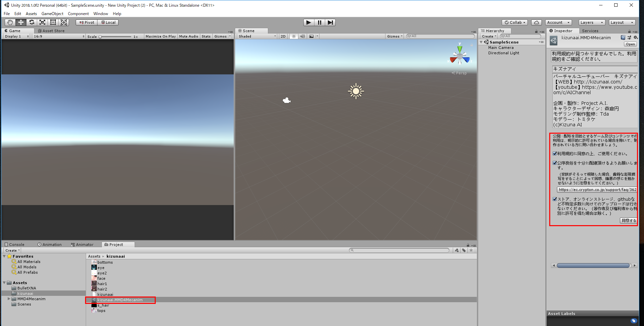Toggle scene lighting sun icon
This screenshot has height=326, width=644.
(294, 36)
